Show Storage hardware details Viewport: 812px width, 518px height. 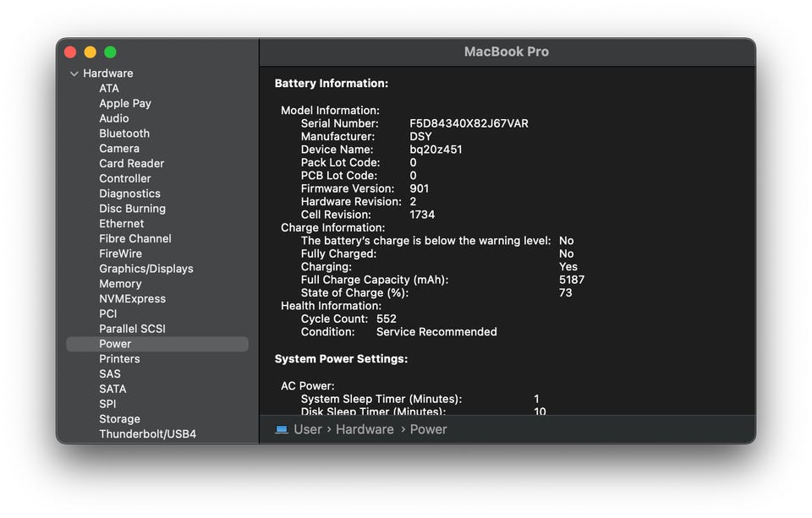coord(119,419)
